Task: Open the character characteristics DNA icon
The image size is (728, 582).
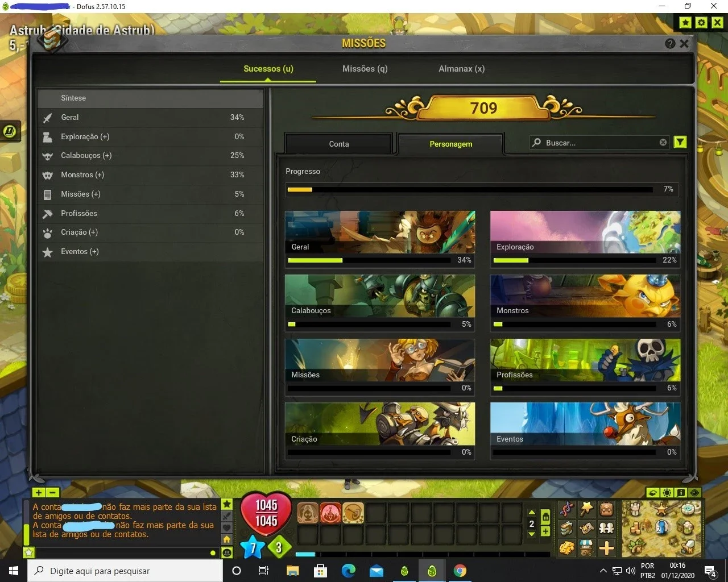Action: [x=566, y=509]
